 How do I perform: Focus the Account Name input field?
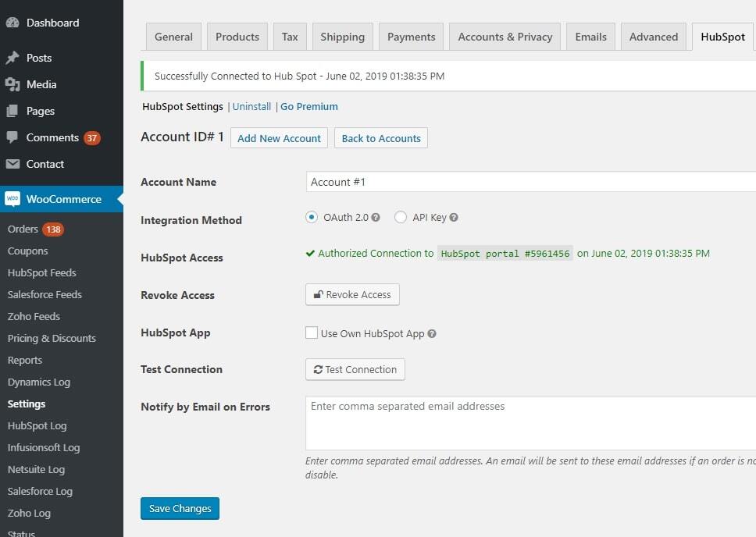click(531, 182)
